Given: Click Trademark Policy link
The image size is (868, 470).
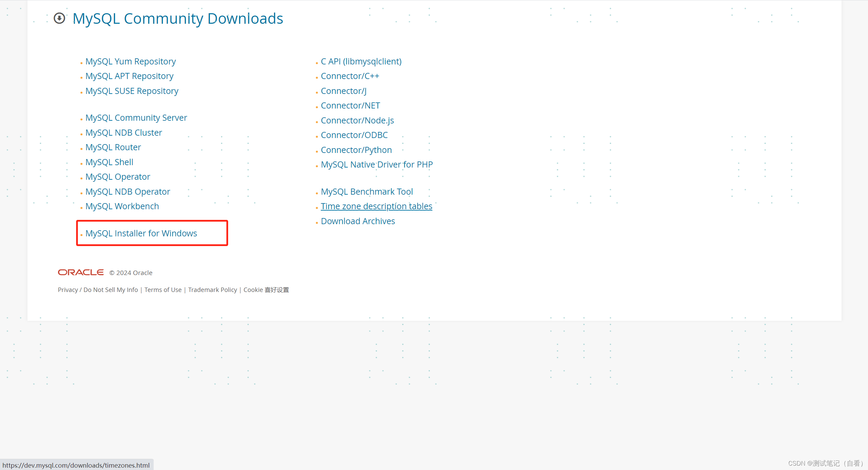Looking at the screenshot, I should click(212, 289).
